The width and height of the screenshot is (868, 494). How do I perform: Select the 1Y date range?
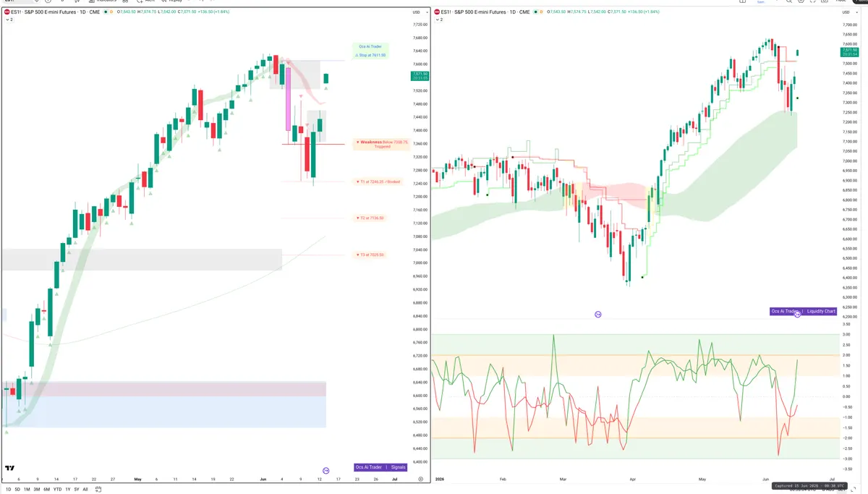coord(68,490)
